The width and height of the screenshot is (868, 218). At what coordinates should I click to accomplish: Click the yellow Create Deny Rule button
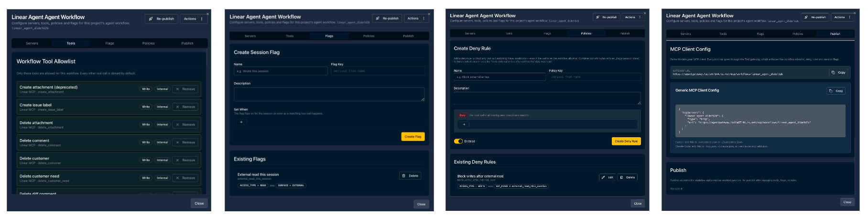[626, 141]
